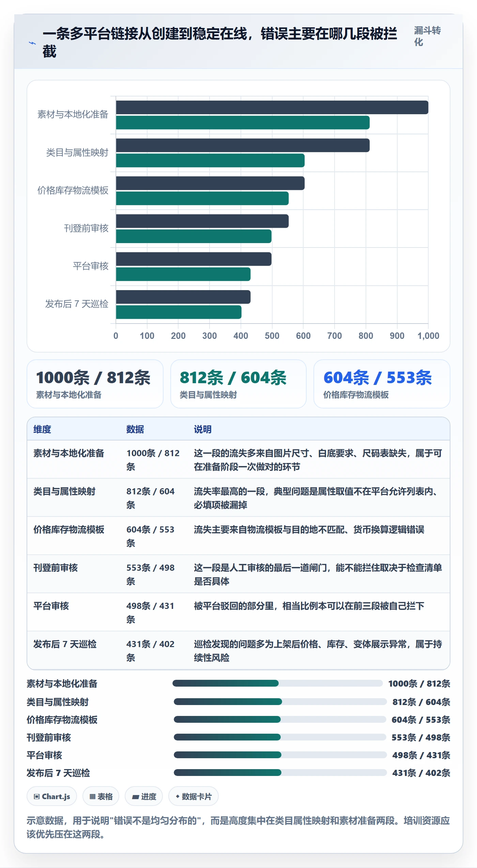Open the Chart.js chip
477x868 pixels.
point(52,796)
